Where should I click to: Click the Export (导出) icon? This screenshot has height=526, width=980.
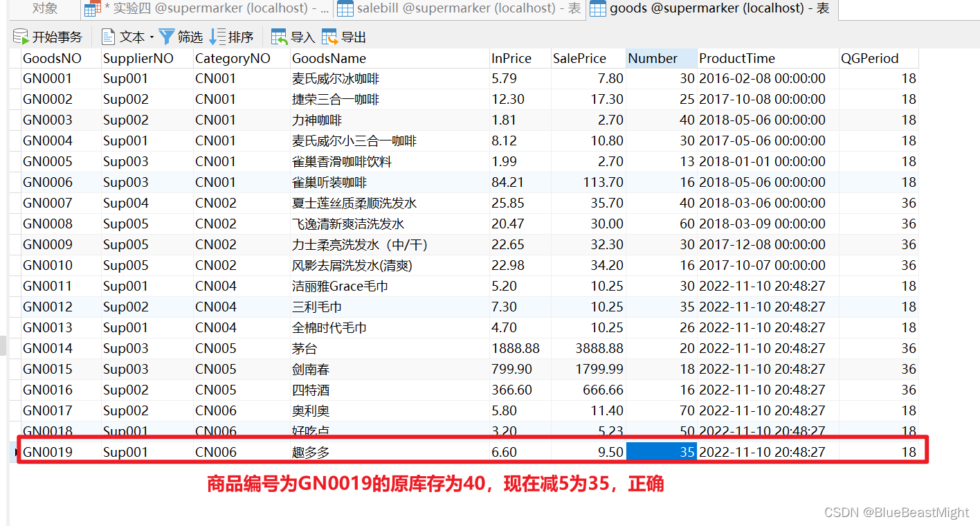pos(330,37)
